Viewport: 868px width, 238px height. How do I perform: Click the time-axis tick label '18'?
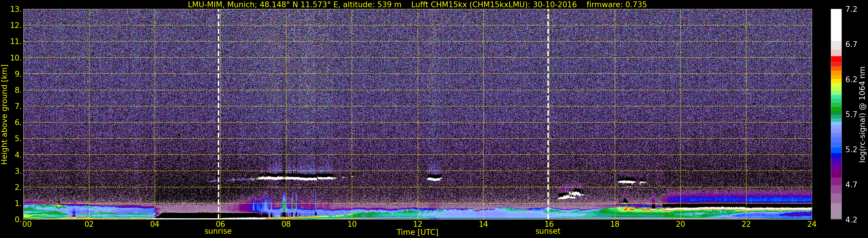(x=614, y=224)
